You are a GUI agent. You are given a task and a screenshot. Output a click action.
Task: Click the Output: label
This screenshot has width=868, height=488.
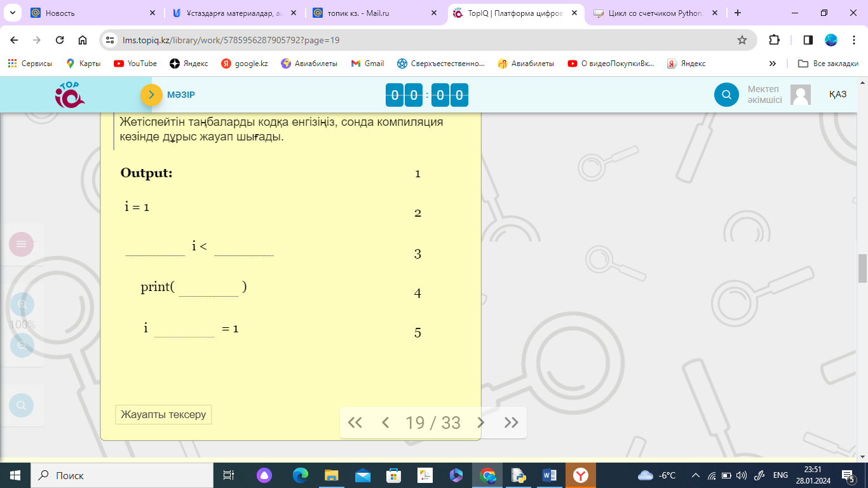point(147,173)
